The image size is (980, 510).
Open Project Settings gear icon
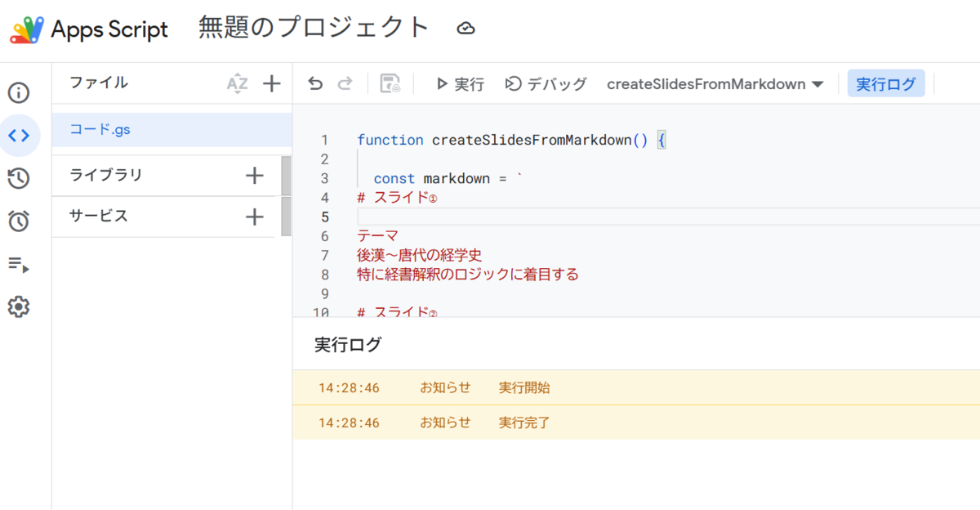coord(19,307)
